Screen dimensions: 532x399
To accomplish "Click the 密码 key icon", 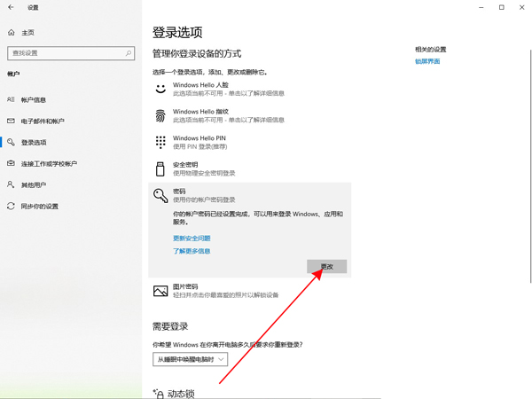I will click(160, 196).
